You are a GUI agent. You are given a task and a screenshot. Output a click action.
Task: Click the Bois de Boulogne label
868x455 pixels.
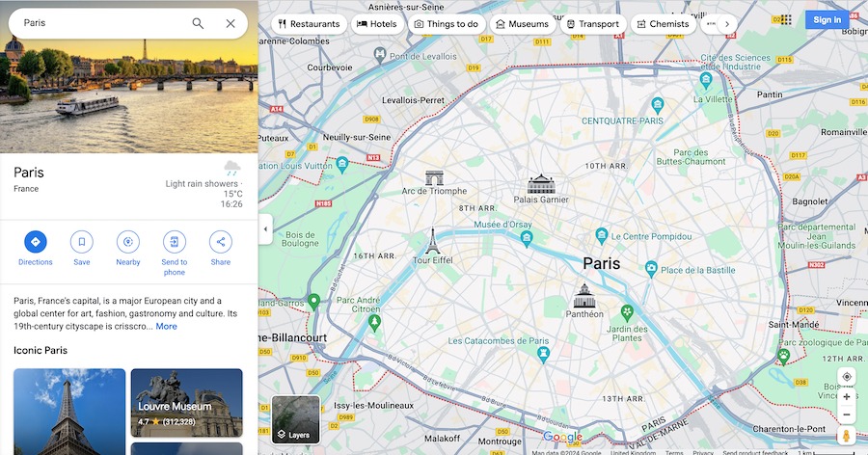[300, 238]
